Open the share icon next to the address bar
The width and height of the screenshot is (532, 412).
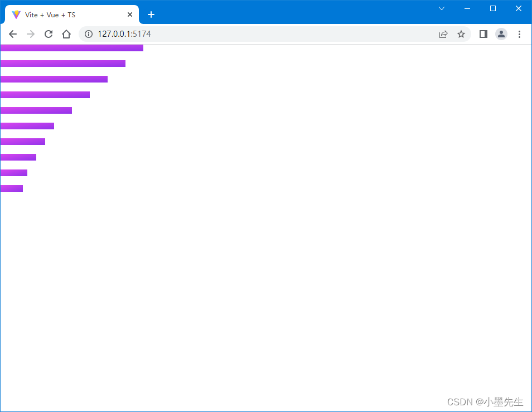click(x=443, y=34)
